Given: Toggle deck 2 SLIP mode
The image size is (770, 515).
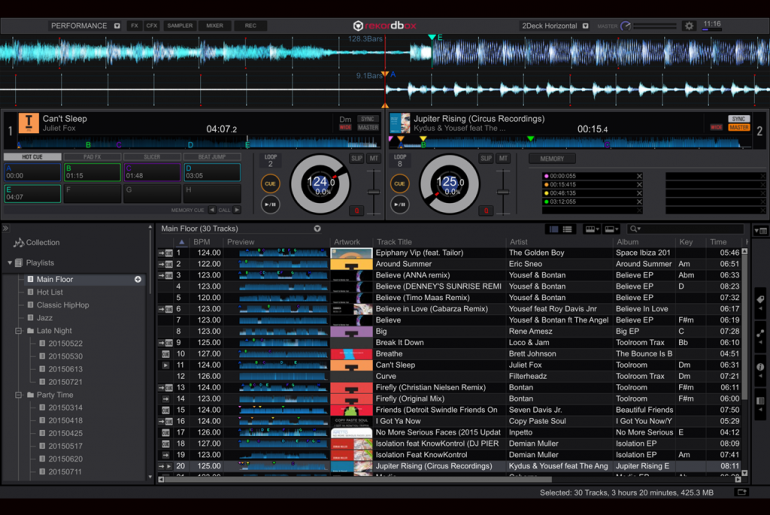Looking at the screenshot, I should (x=486, y=158).
